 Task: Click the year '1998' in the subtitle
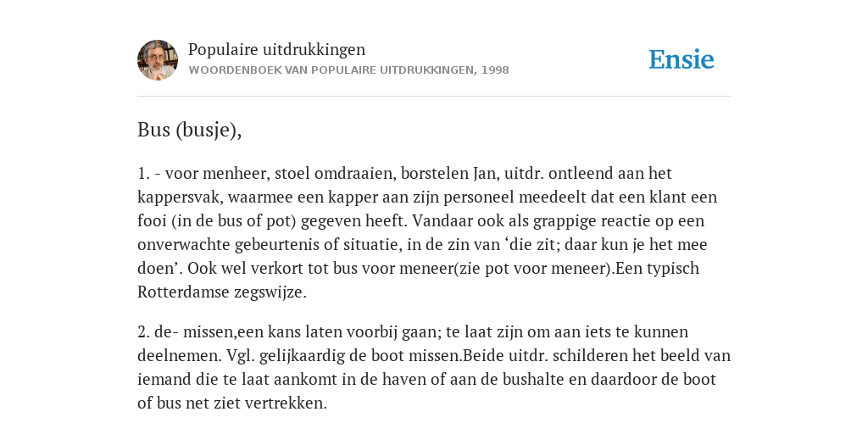pos(495,70)
